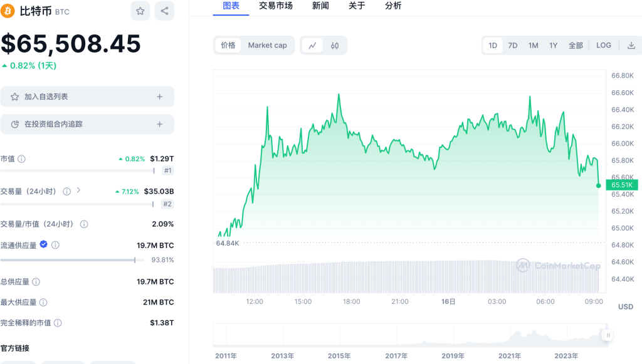
Task: Click the star favorite icon next to BTC
Action: (140, 11)
